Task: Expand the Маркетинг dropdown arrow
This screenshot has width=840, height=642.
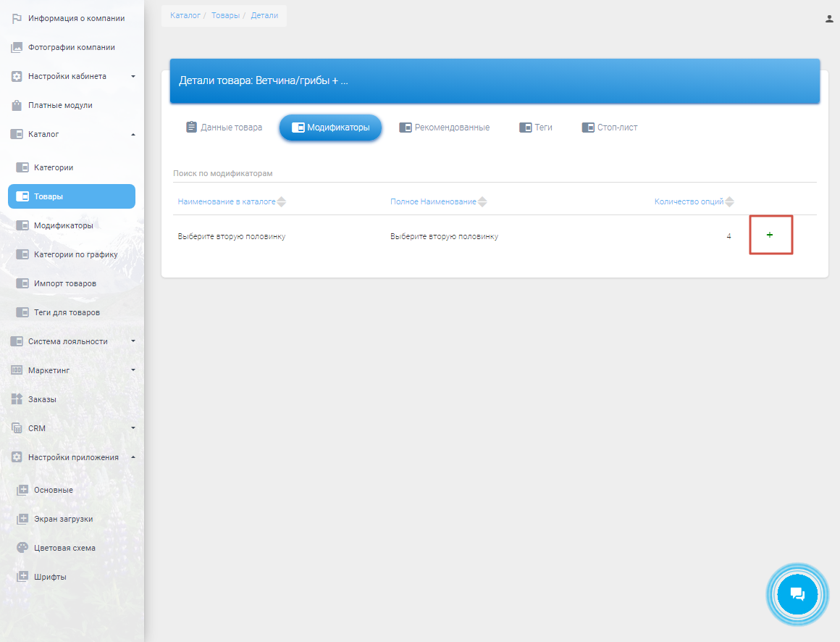Action: point(133,370)
